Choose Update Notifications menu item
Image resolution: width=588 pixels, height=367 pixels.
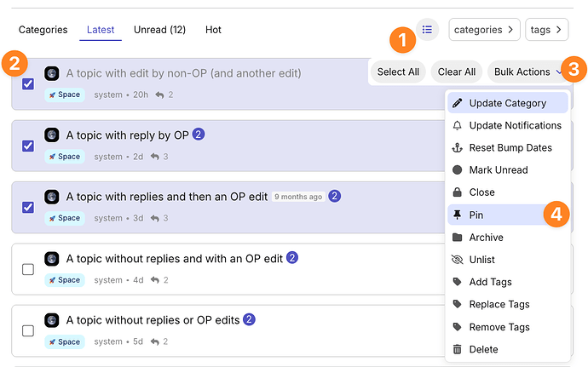[x=508, y=125]
